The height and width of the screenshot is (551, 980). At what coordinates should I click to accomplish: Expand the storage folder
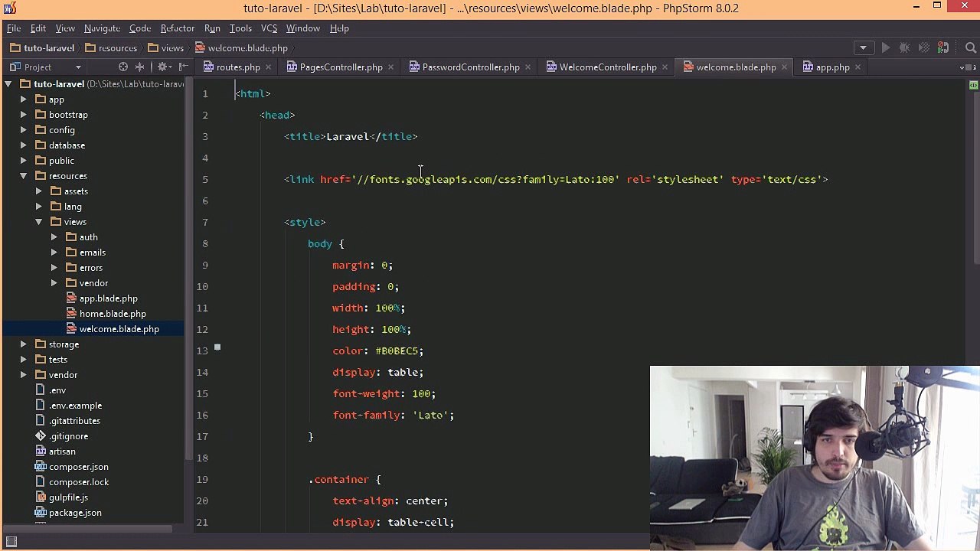pyautogui.click(x=23, y=344)
